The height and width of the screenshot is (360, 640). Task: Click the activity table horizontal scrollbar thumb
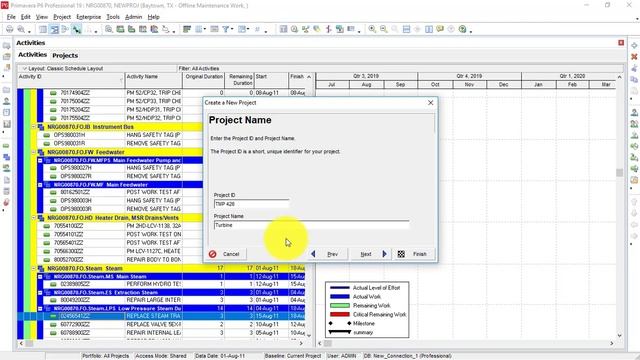pyautogui.click(x=29, y=344)
